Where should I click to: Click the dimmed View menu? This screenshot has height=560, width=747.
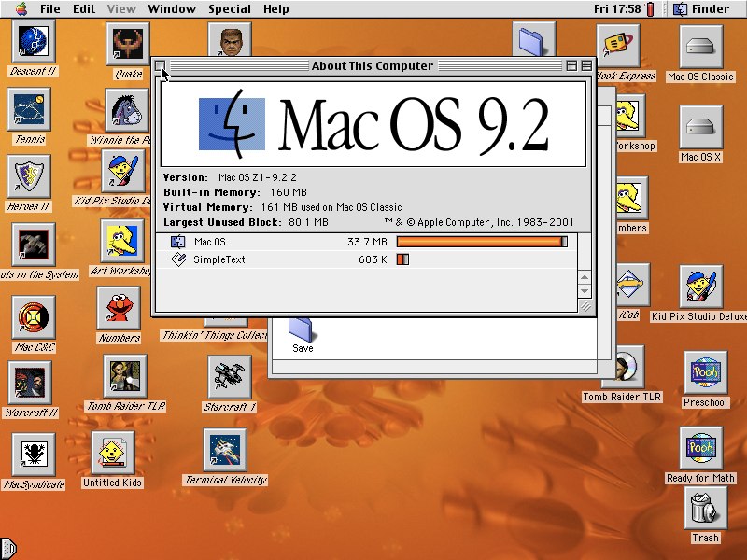(121, 9)
